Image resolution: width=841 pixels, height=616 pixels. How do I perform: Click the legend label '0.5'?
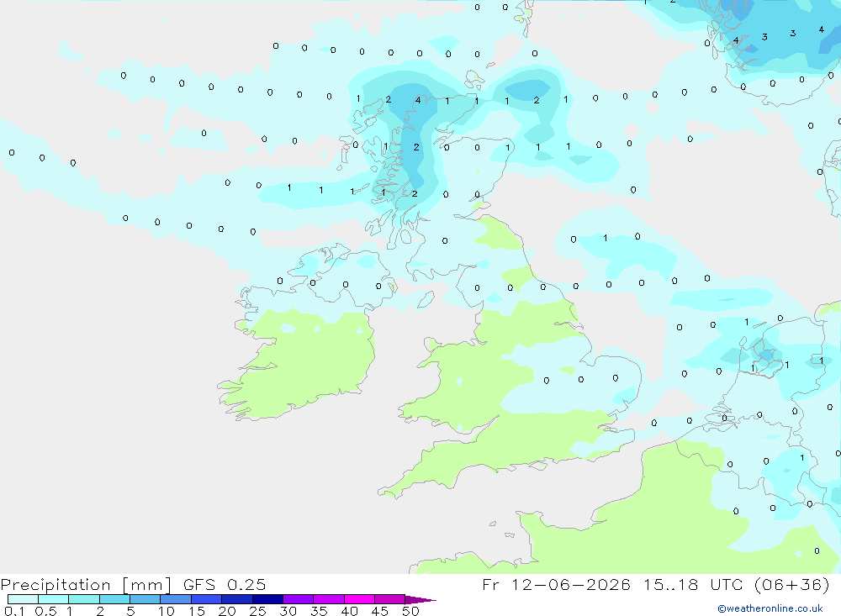coord(45,611)
